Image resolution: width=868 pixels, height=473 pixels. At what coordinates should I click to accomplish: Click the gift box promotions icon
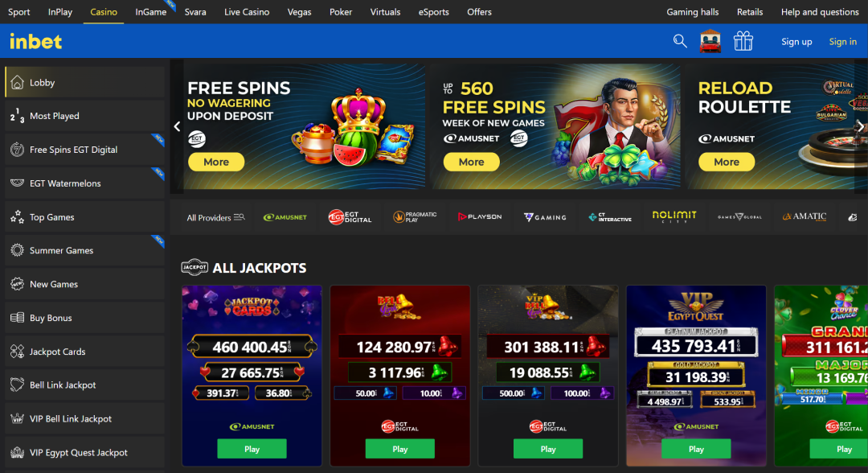point(743,41)
